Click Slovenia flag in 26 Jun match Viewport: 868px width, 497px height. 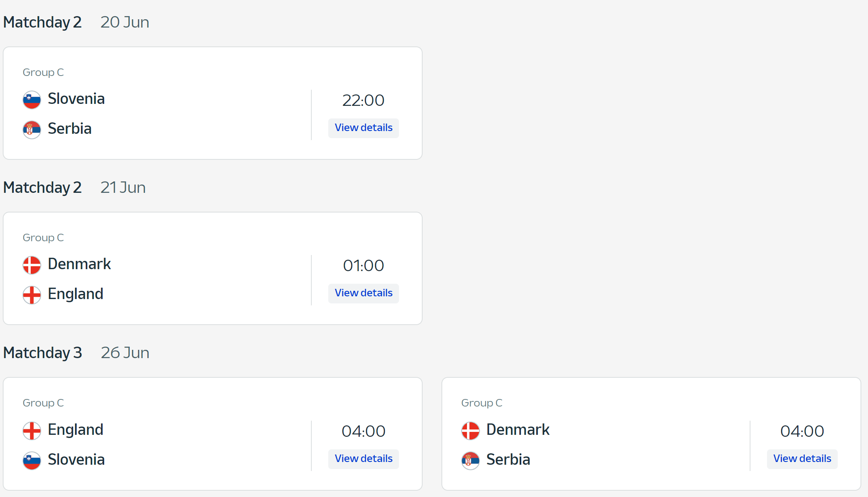(x=32, y=460)
